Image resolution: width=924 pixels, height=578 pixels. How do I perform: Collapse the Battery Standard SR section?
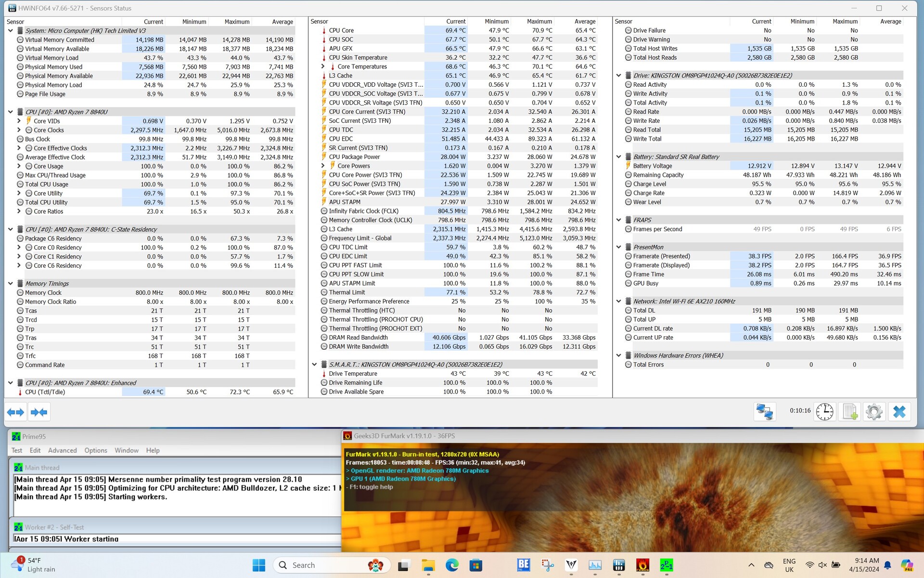pyautogui.click(x=619, y=157)
